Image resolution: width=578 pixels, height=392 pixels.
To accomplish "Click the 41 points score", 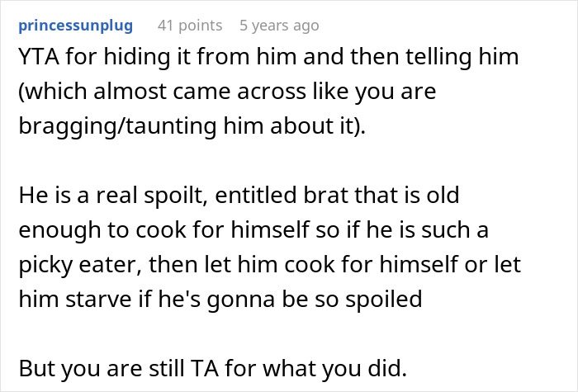I will 189,26.
